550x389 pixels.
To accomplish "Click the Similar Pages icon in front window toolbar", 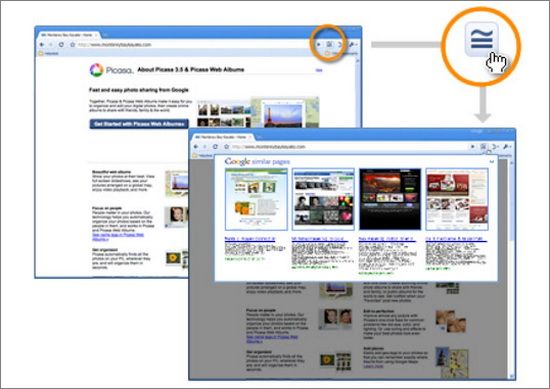I will click(x=483, y=146).
